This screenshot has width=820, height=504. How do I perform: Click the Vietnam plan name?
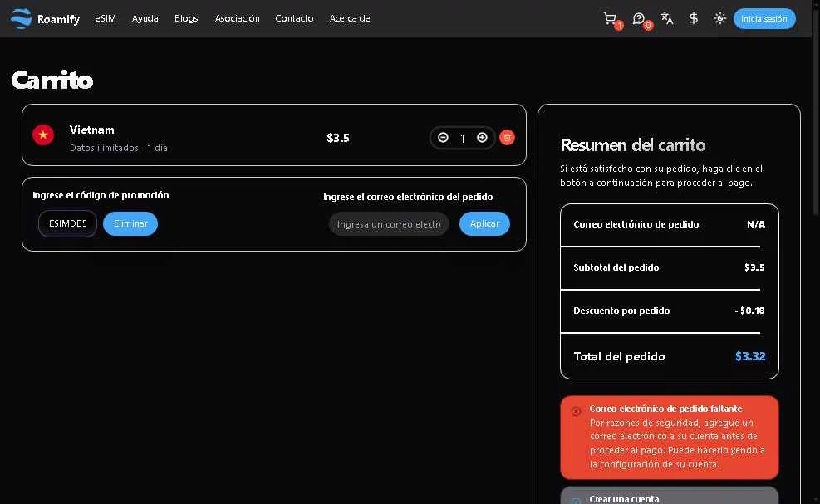coord(92,130)
